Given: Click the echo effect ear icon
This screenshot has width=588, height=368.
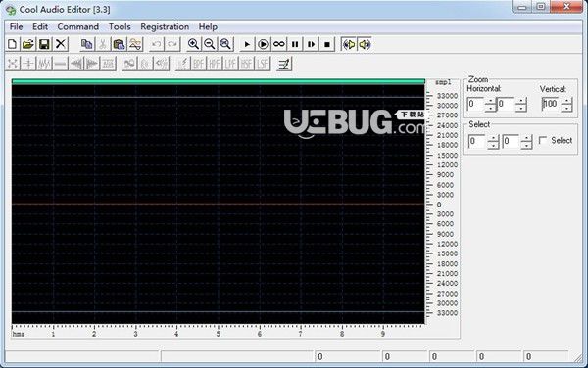Looking at the screenshot, I should pyautogui.click(x=145, y=64).
